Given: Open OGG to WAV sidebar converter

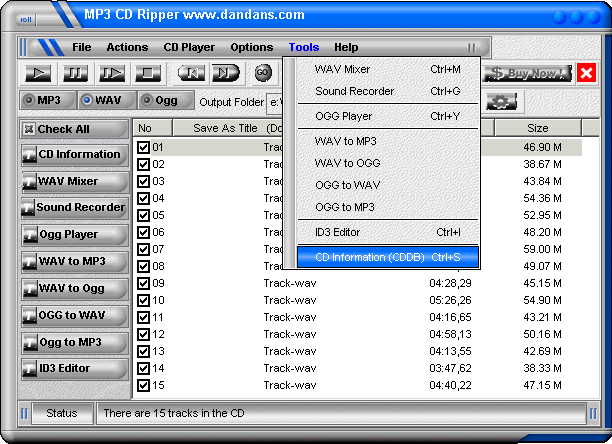Looking at the screenshot, I should (74, 316).
